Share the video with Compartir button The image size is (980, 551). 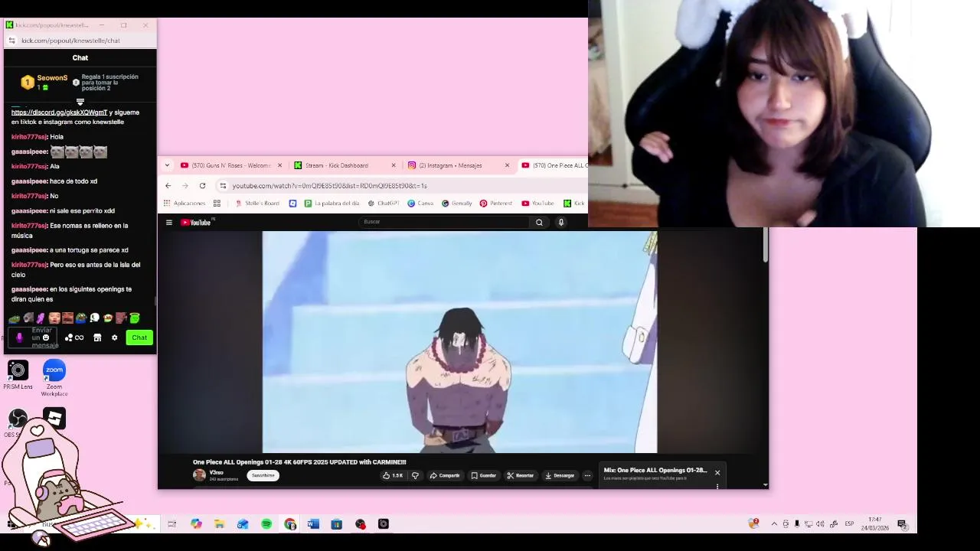point(445,475)
